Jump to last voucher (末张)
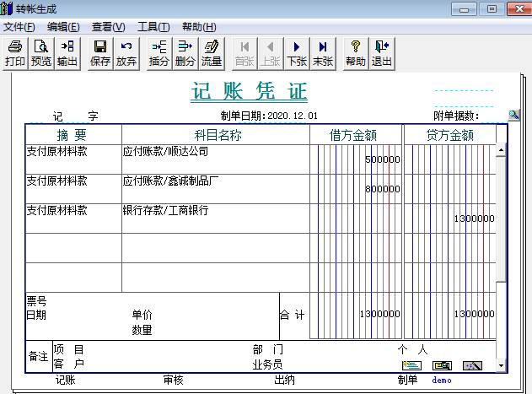 click(323, 53)
